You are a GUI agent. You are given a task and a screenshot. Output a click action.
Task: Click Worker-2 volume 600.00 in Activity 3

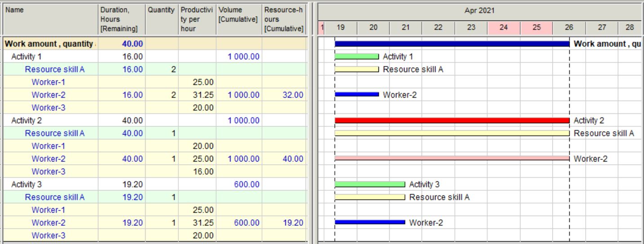click(x=248, y=222)
